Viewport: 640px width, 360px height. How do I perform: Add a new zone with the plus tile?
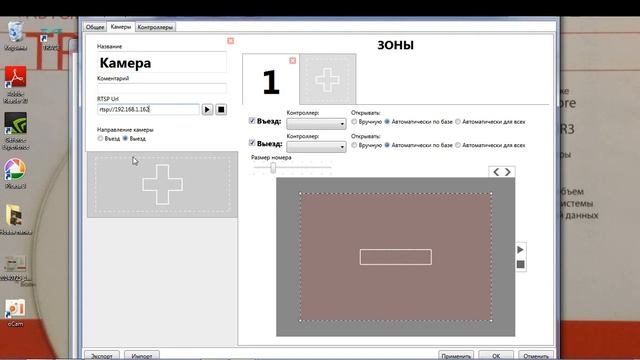(327, 79)
